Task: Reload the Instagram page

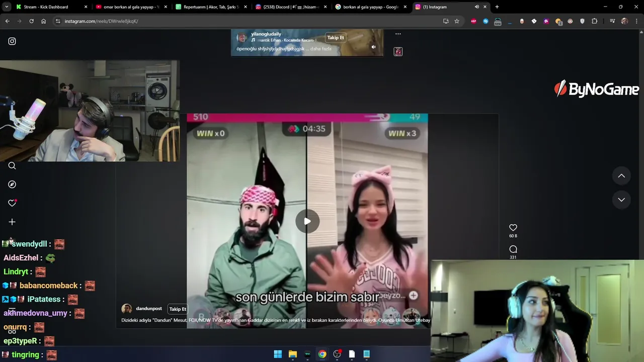Action: click(31, 21)
